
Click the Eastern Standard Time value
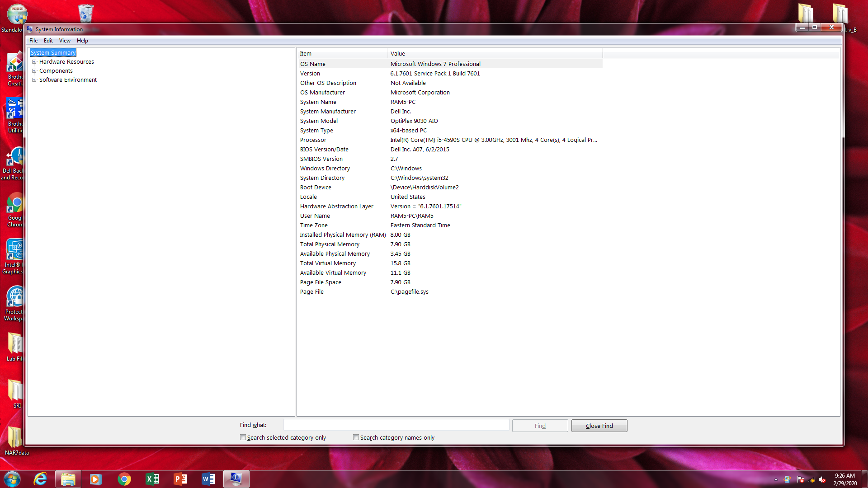pos(420,225)
